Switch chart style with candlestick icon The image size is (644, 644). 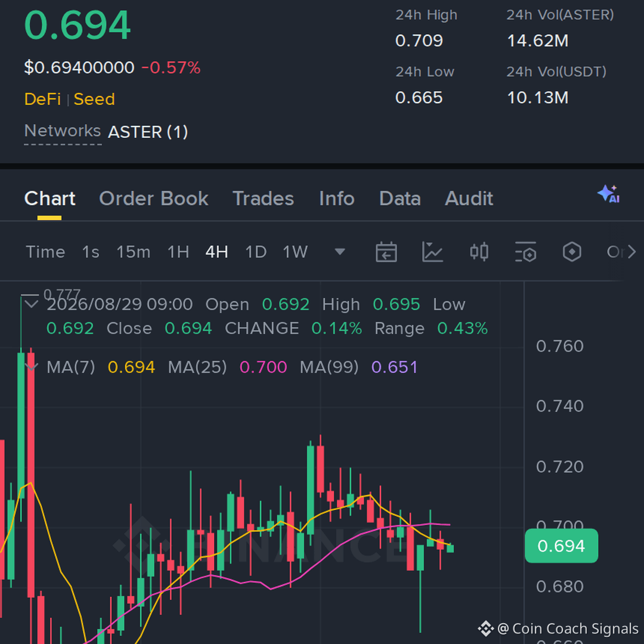tap(479, 252)
